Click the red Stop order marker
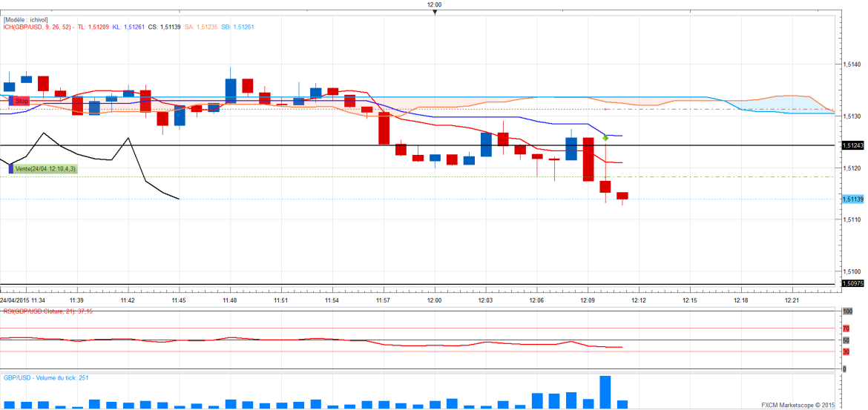This screenshot has width=868, height=410. [20, 100]
